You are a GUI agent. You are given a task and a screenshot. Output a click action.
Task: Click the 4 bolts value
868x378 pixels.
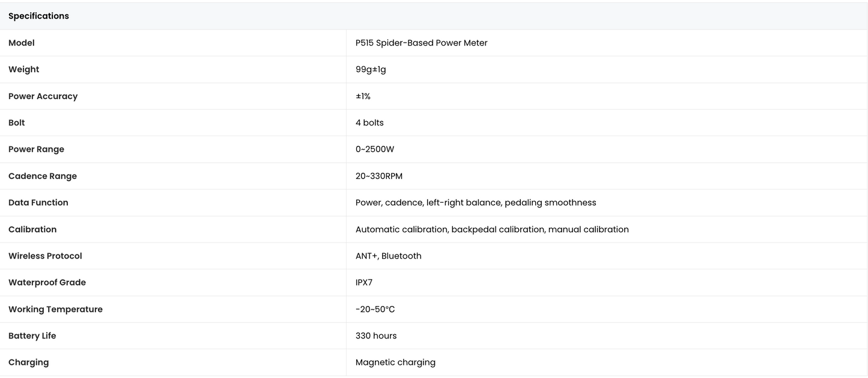[369, 123]
